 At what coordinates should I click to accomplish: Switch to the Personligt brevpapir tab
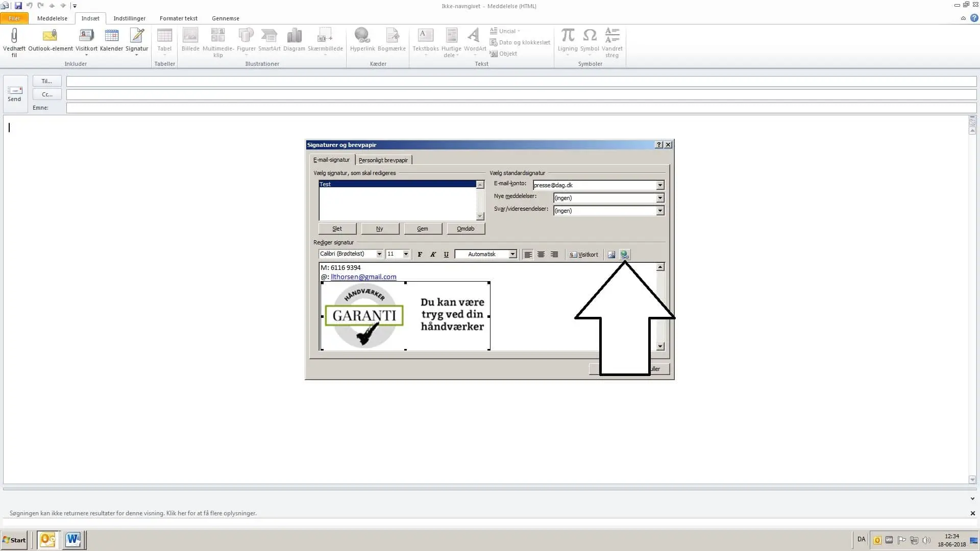coord(383,160)
